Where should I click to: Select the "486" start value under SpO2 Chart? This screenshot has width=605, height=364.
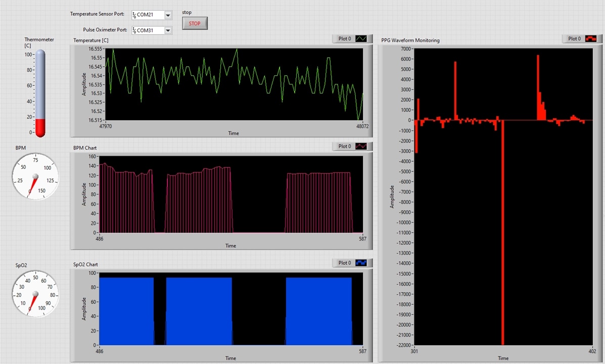(99, 351)
